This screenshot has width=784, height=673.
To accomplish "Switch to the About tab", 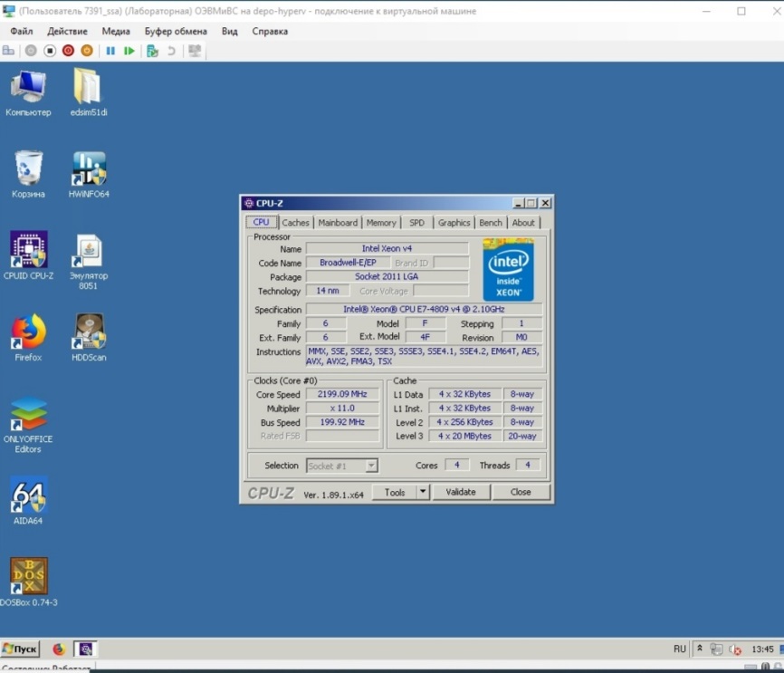I will (x=523, y=223).
